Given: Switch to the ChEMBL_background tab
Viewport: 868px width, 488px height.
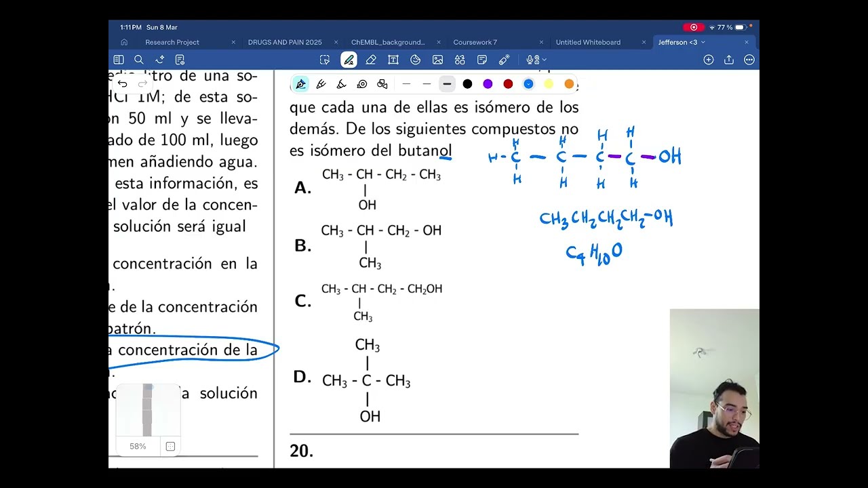Looking at the screenshot, I should pyautogui.click(x=388, y=42).
